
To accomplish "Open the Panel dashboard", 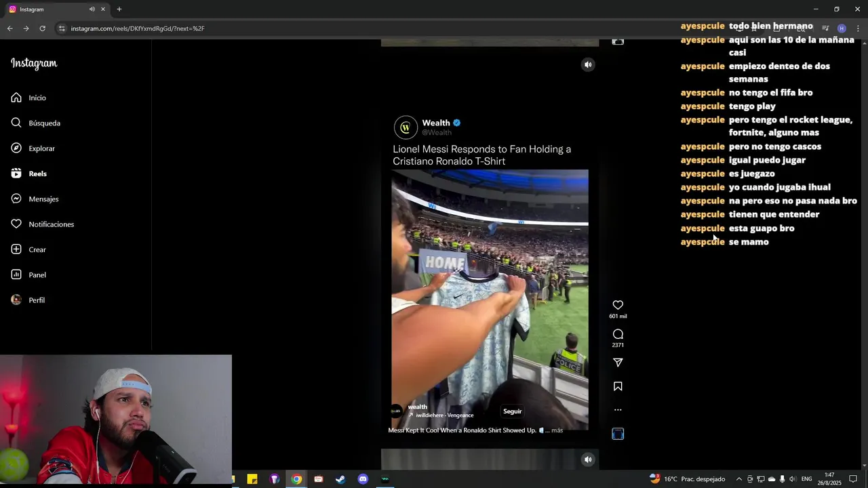I will [28, 274].
